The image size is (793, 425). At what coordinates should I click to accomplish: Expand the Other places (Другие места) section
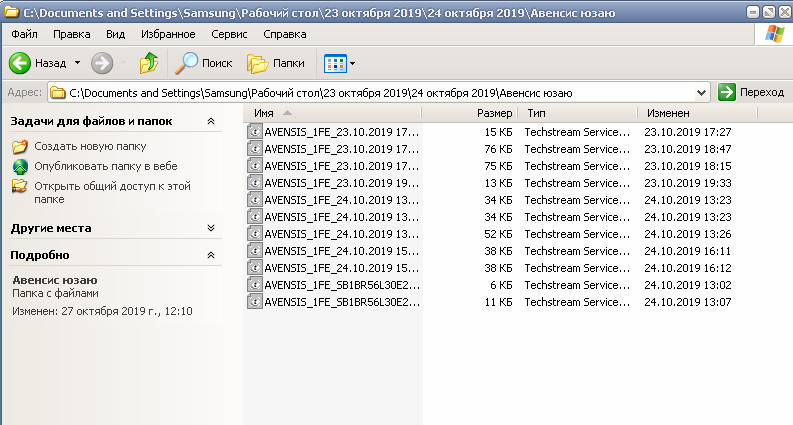coord(210,228)
